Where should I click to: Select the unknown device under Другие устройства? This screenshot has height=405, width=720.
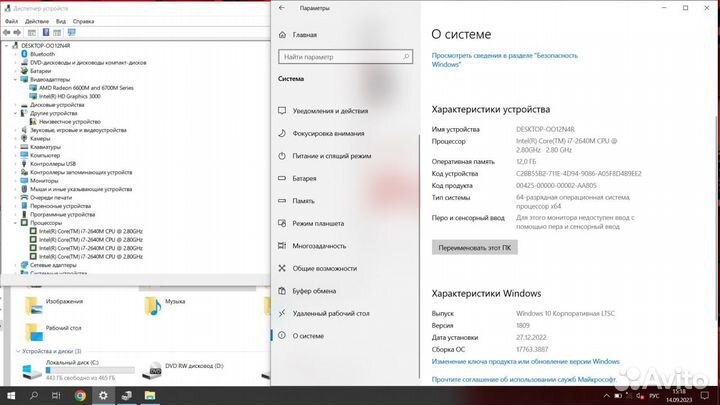[70, 122]
